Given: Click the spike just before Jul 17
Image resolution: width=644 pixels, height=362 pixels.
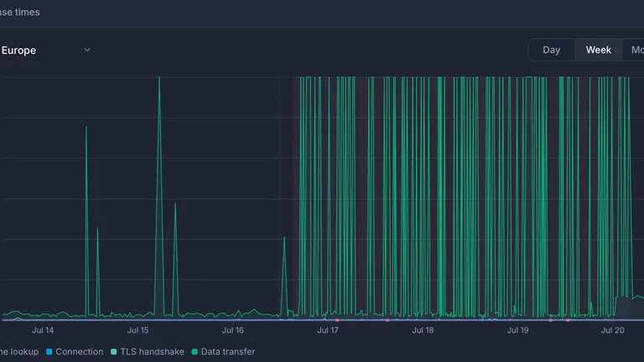Looking at the screenshot, I should point(283,277).
